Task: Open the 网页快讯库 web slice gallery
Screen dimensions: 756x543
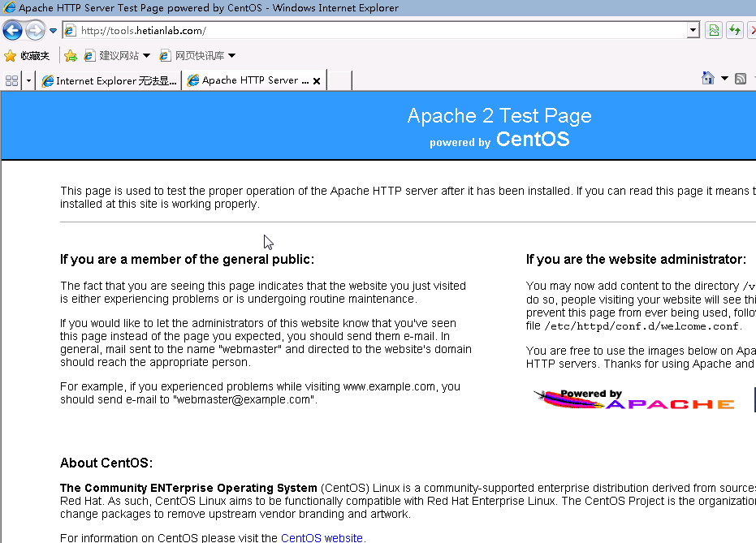Action: click(197, 56)
